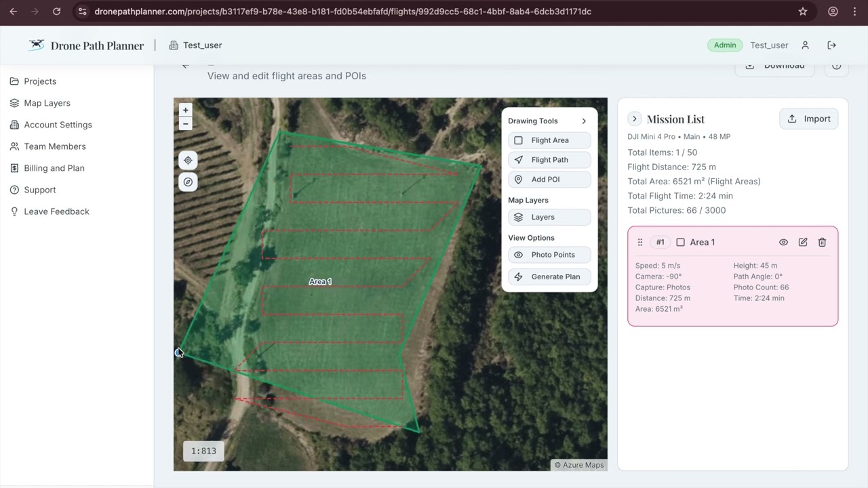Click the 'Total Items: 1 / 50' text
The width and height of the screenshot is (868, 488).
coord(662,152)
